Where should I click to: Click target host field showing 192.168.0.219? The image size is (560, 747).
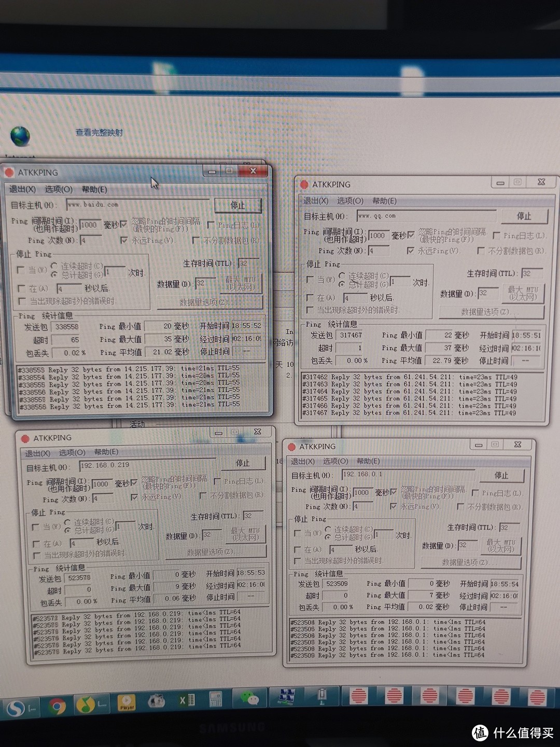point(147,465)
